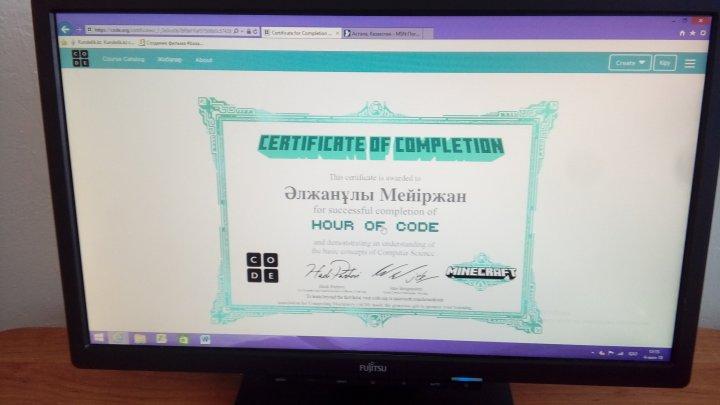Open the Course Catalog menu item
The height and width of the screenshot is (405, 720).
pyautogui.click(x=123, y=59)
